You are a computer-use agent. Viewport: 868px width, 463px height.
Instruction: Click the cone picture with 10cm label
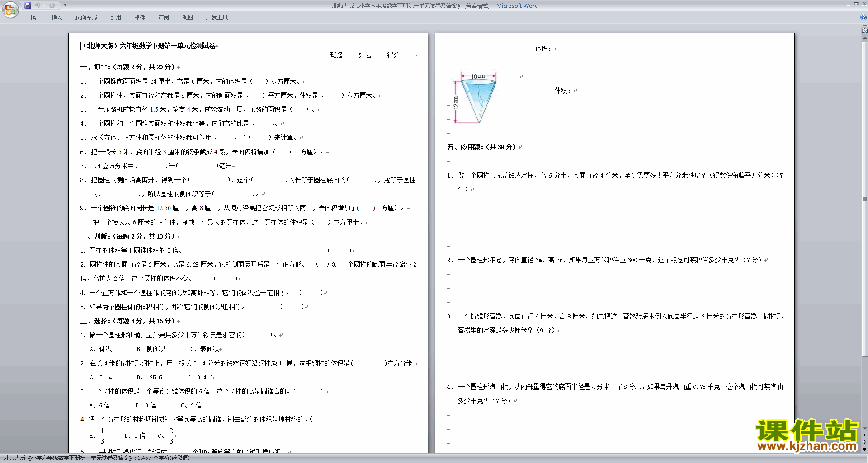476,98
